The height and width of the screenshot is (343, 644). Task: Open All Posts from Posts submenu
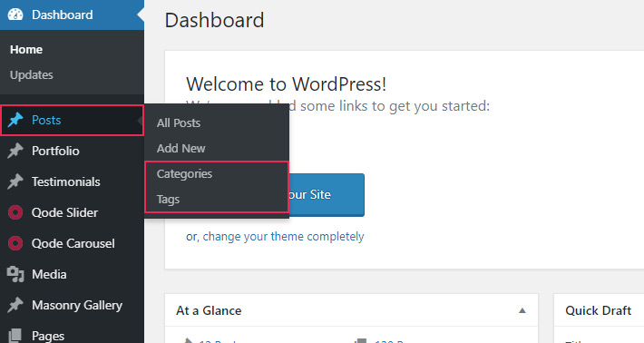179,122
